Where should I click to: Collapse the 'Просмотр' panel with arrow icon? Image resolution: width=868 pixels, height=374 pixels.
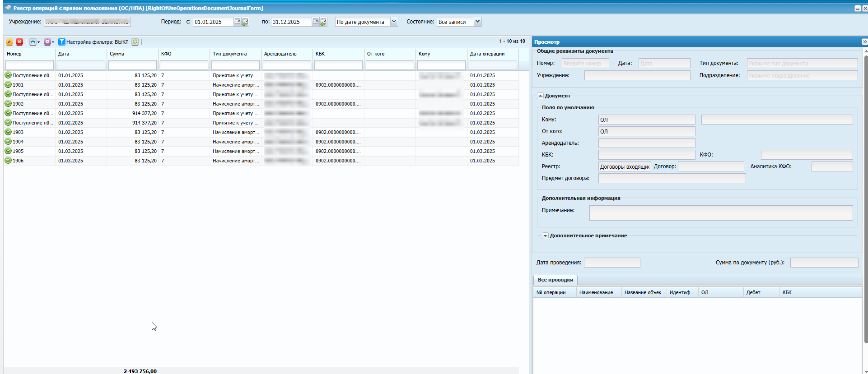864,42
